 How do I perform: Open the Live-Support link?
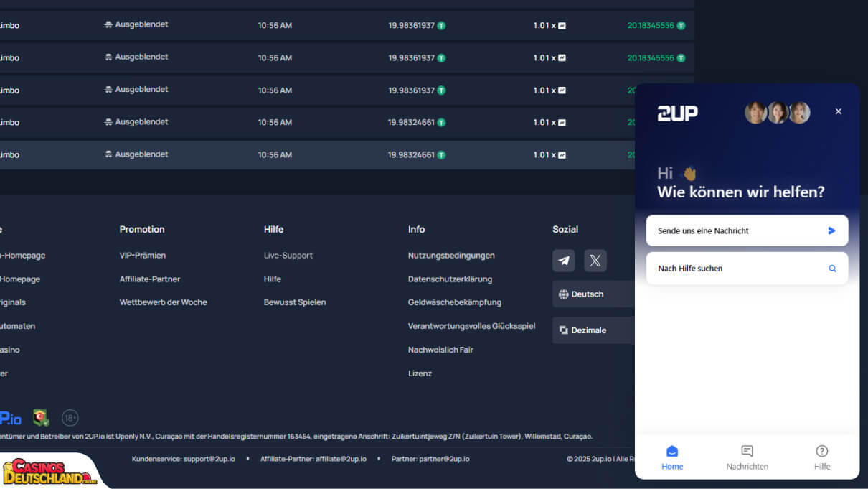pyautogui.click(x=288, y=256)
